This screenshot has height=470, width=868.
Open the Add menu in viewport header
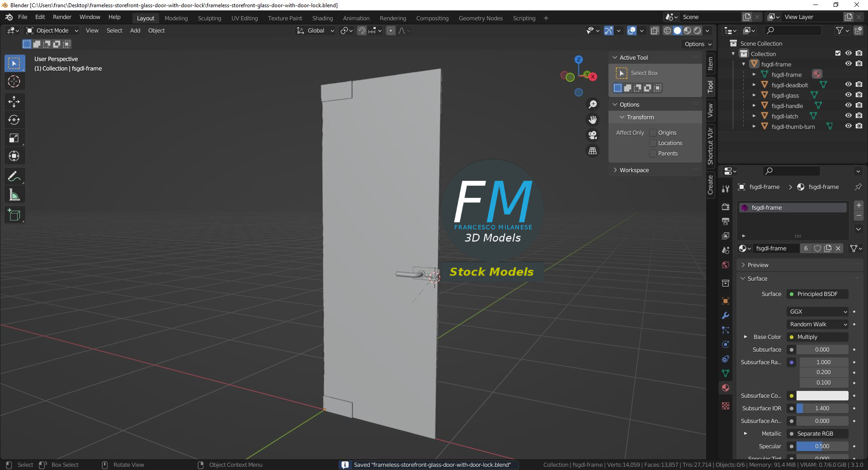pos(135,30)
